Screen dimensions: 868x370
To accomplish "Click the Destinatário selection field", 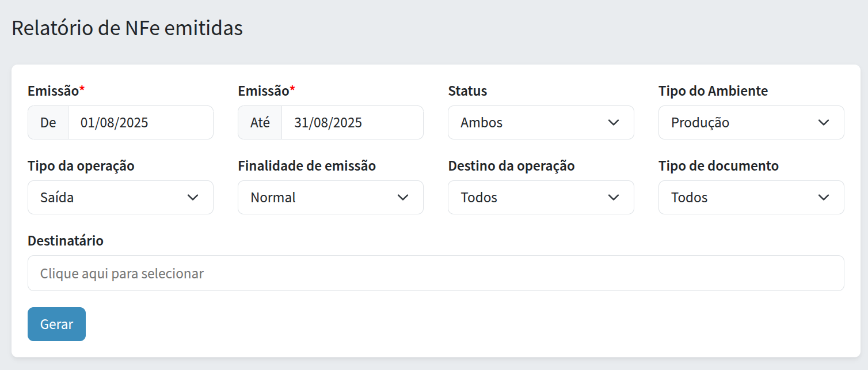I will (x=436, y=273).
